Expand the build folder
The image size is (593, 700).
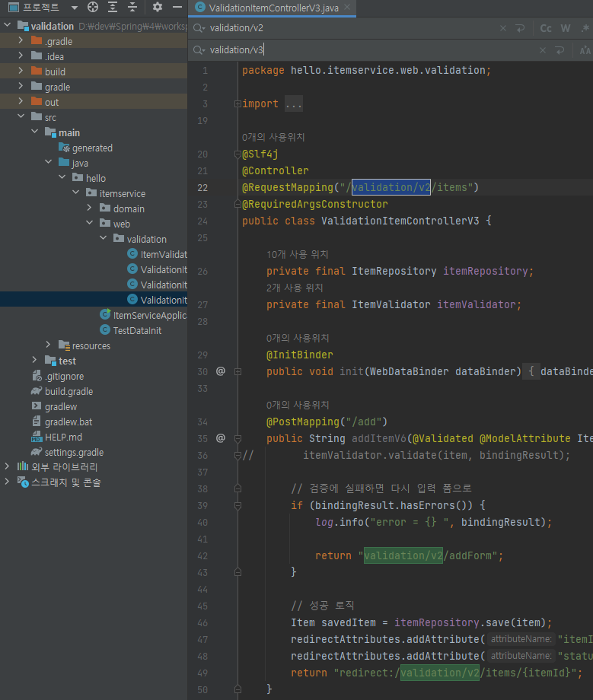[x=21, y=71]
